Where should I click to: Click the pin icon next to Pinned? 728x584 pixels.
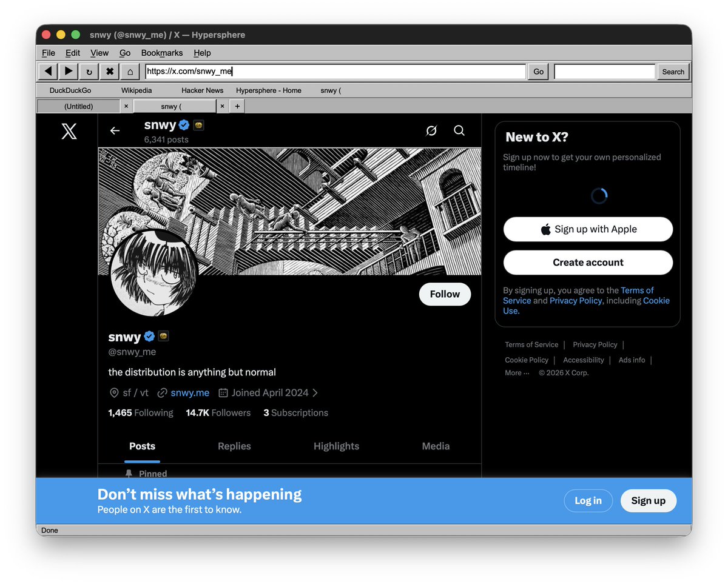point(129,474)
